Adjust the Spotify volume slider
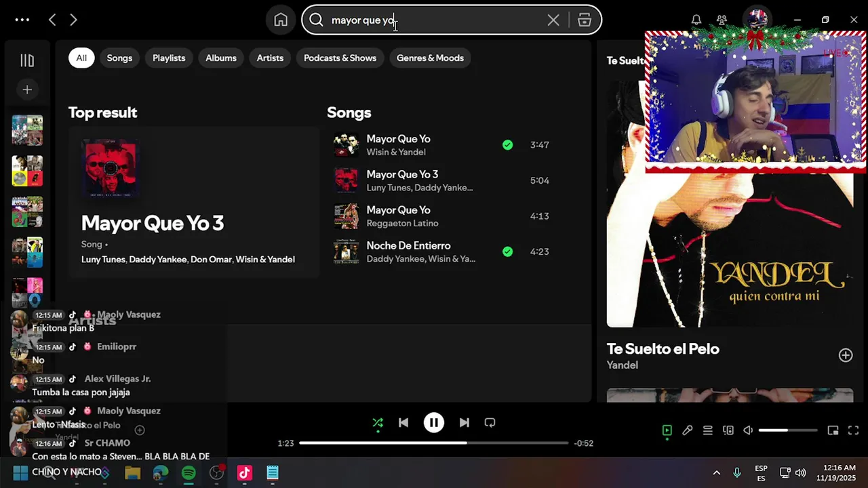 788,430
